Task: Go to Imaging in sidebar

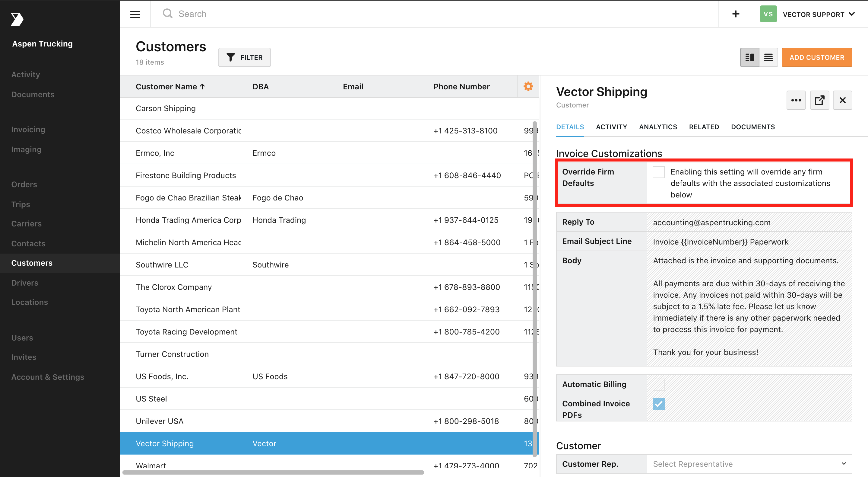Action: pos(26,149)
